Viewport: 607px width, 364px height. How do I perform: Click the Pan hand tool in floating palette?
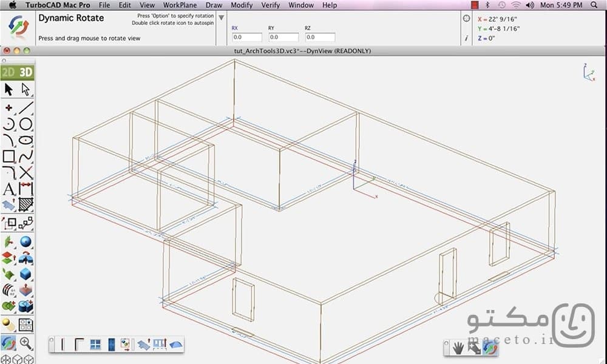tap(458, 348)
